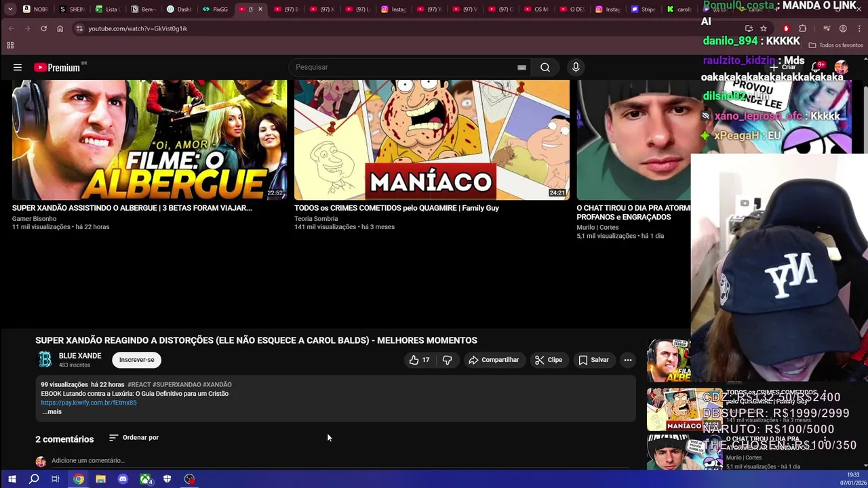Open Discord from taskbar
The width and height of the screenshot is (868, 488).
(x=123, y=479)
